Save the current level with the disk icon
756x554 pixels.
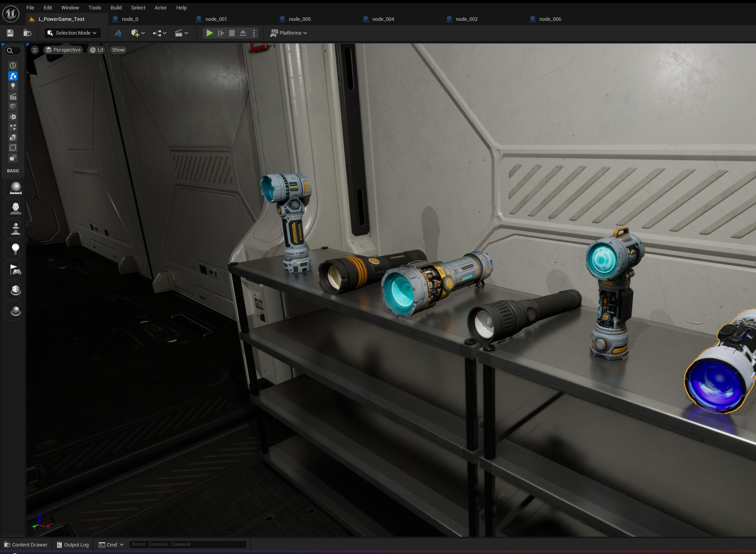click(x=10, y=33)
